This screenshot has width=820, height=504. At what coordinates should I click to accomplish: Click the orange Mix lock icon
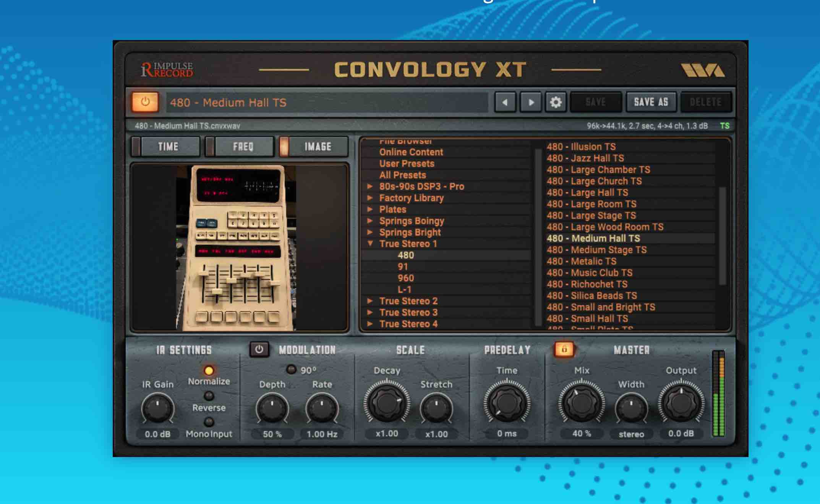[x=564, y=349]
